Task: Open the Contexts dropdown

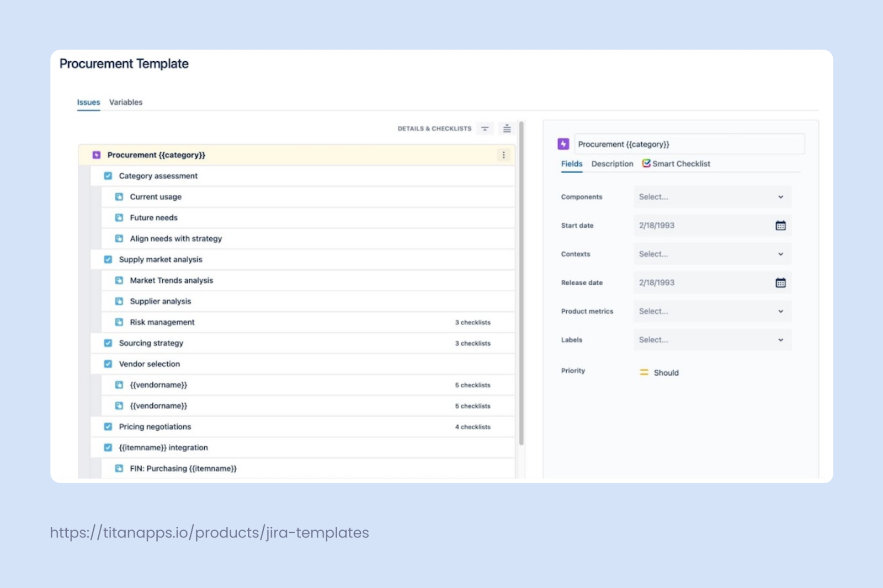Action: (x=712, y=254)
